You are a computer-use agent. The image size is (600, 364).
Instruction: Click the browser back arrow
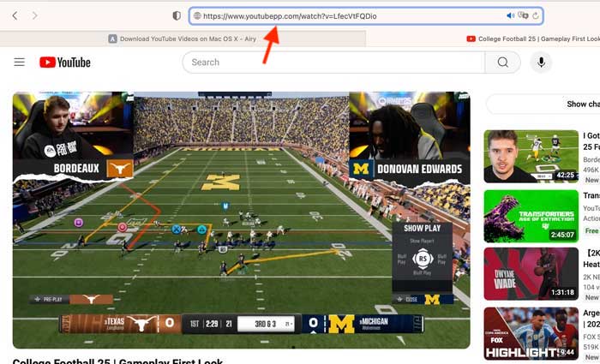[x=15, y=15]
